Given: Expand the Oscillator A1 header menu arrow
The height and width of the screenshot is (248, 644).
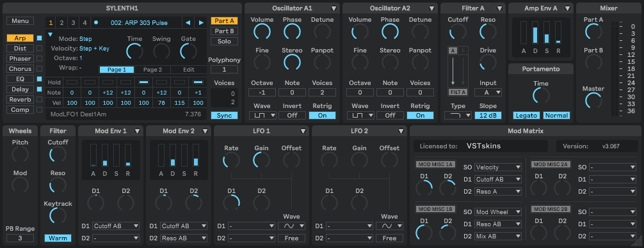Looking at the screenshot, I should tap(334, 8).
